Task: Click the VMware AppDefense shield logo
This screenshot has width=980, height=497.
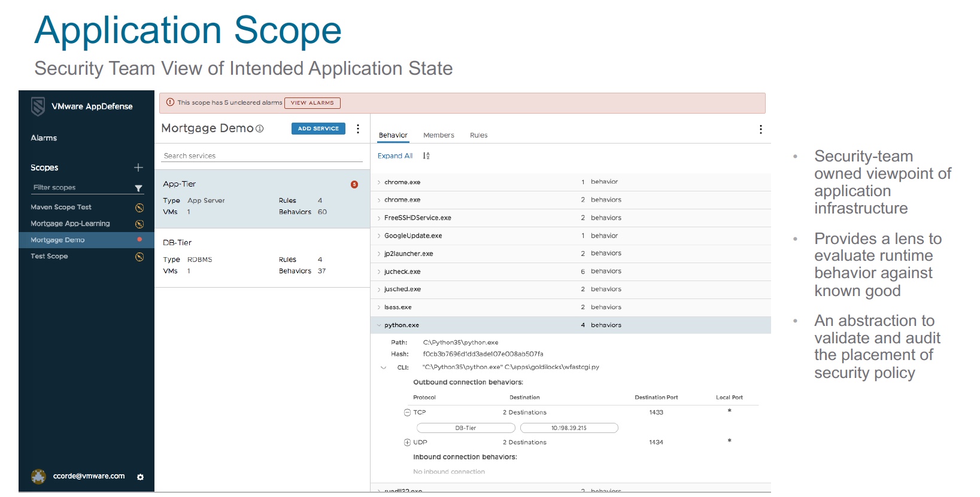Action: pos(38,106)
